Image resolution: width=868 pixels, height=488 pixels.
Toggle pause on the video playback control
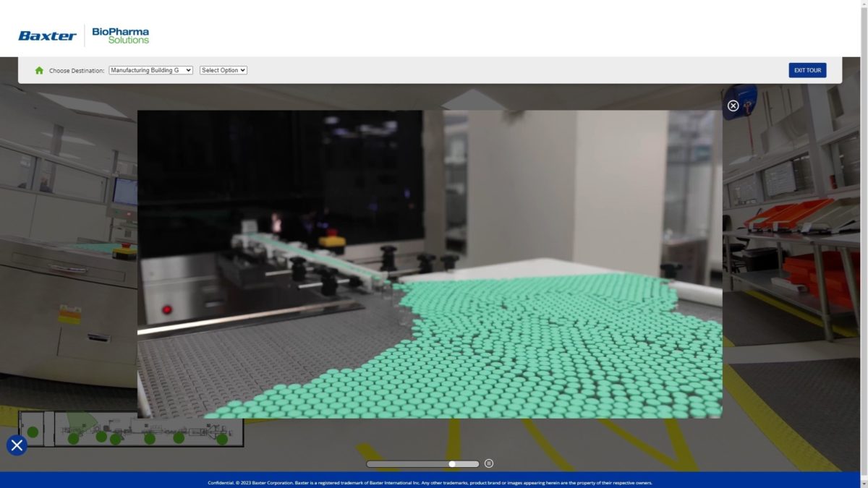[489, 463]
